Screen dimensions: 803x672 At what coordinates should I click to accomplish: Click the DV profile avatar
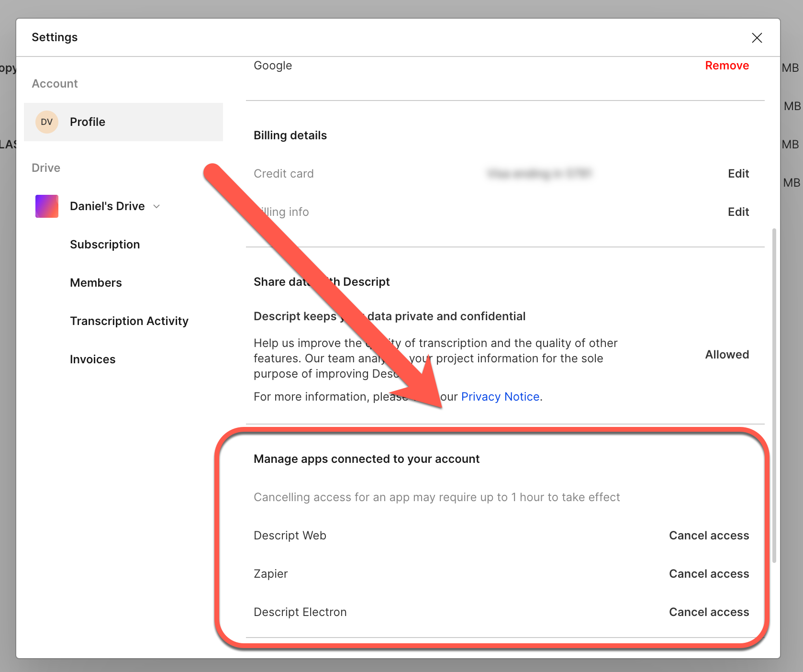[x=47, y=122]
